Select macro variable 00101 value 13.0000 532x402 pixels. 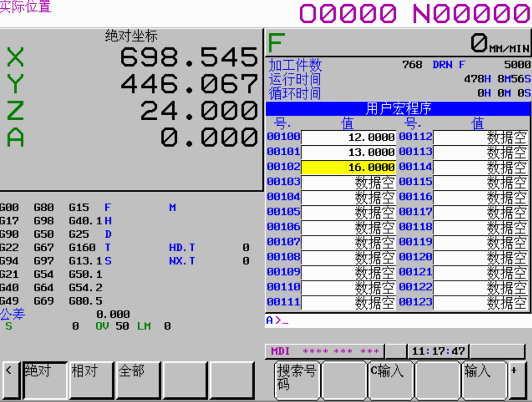tap(348, 152)
